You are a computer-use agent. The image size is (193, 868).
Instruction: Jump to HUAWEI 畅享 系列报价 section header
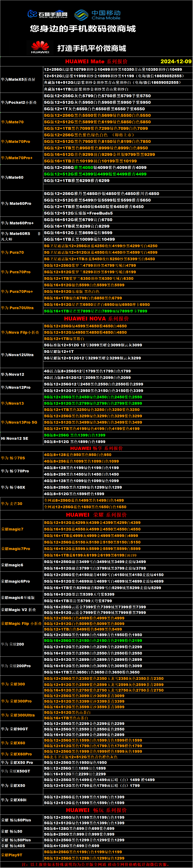click(x=96, y=448)
